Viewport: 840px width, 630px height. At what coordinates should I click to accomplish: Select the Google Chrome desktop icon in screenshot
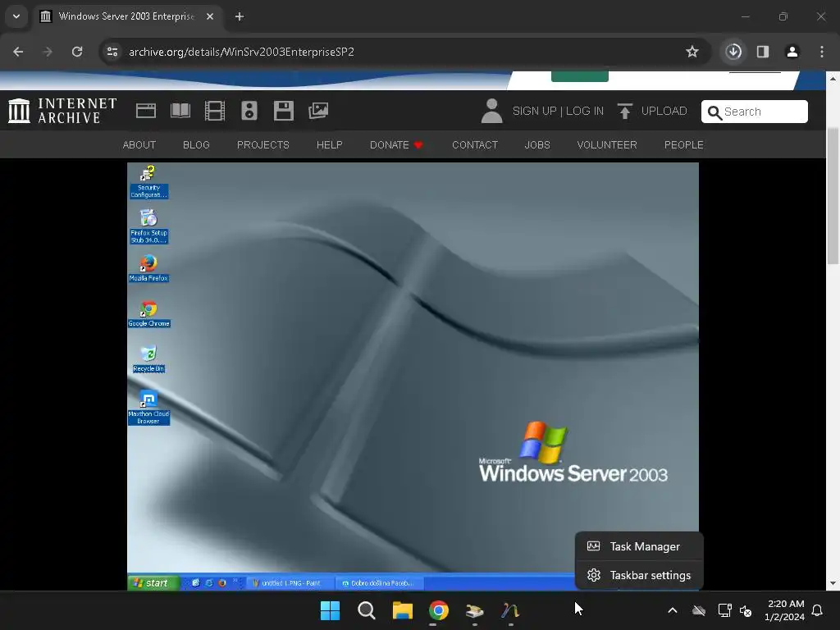(149, 314)
